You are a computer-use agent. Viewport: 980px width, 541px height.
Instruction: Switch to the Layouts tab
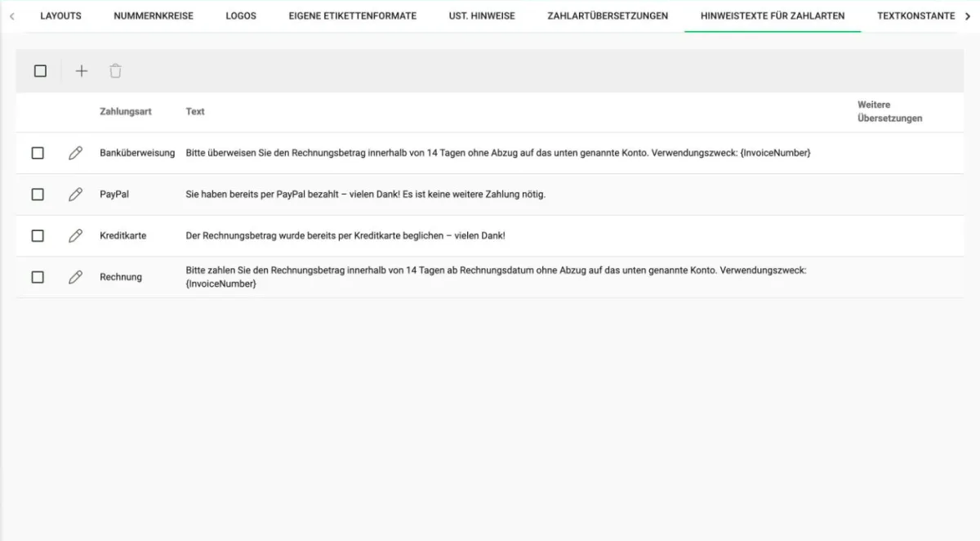[60, 16]
